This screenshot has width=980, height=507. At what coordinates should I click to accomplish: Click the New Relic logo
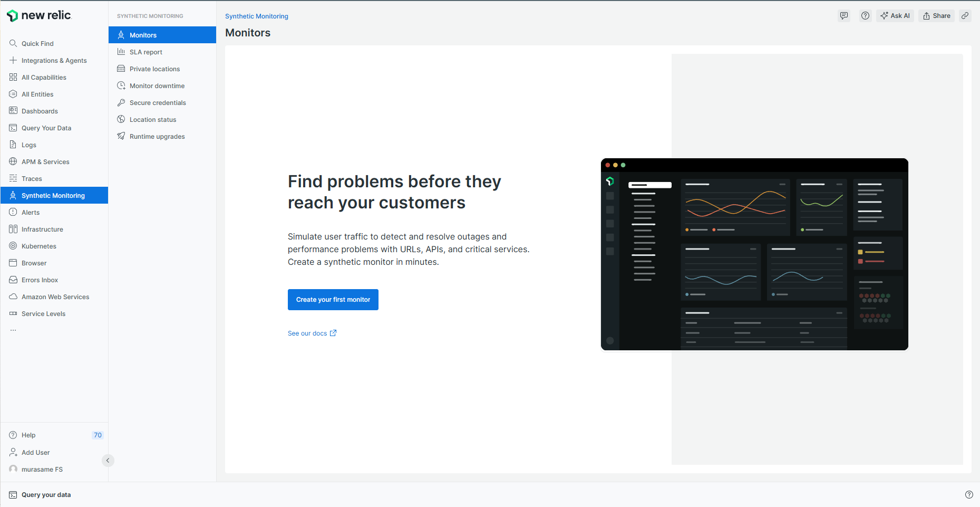(x=39, y=15)
